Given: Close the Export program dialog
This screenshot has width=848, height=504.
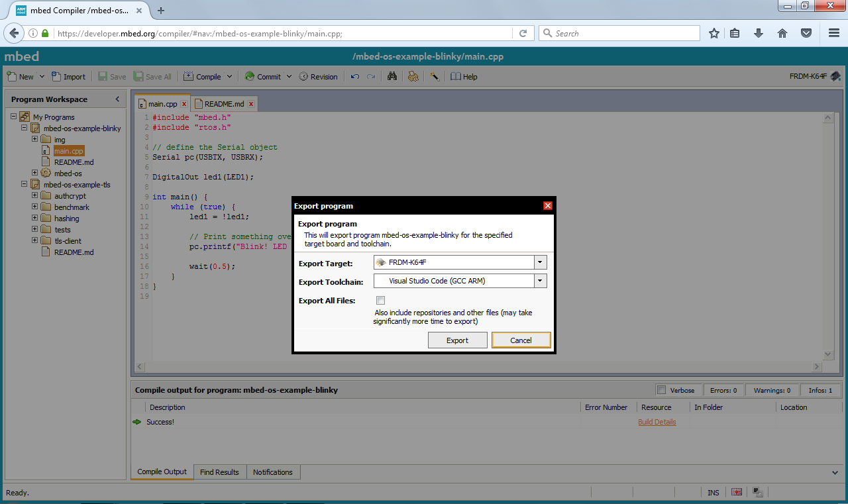Looking at the screenshot, I should pos(548,205).
